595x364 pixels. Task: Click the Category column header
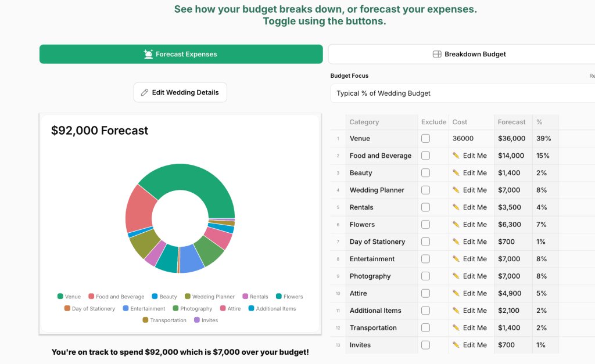[364, 122]
